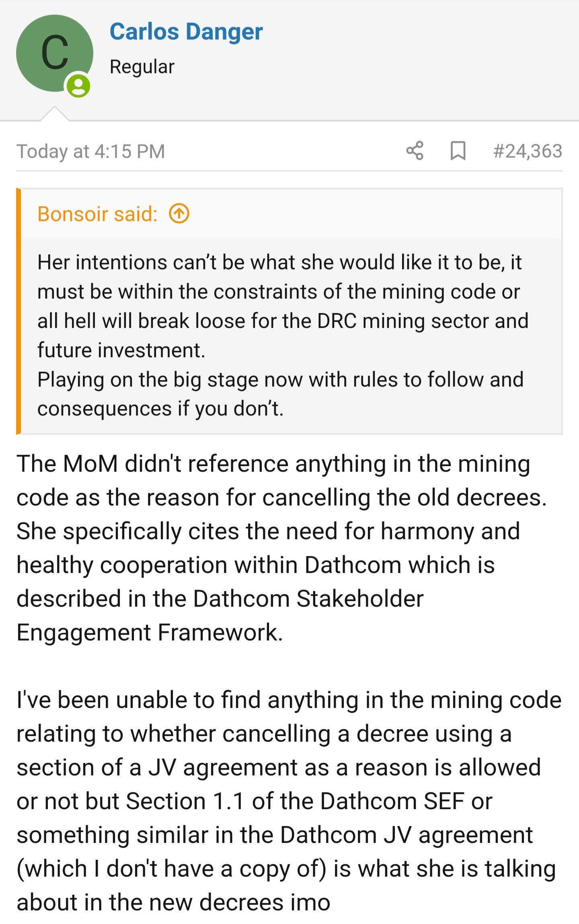Open the Bonsoir said quote source link
Image resolution: width=579 pixels, height=924 pixels.
(98, 214)
